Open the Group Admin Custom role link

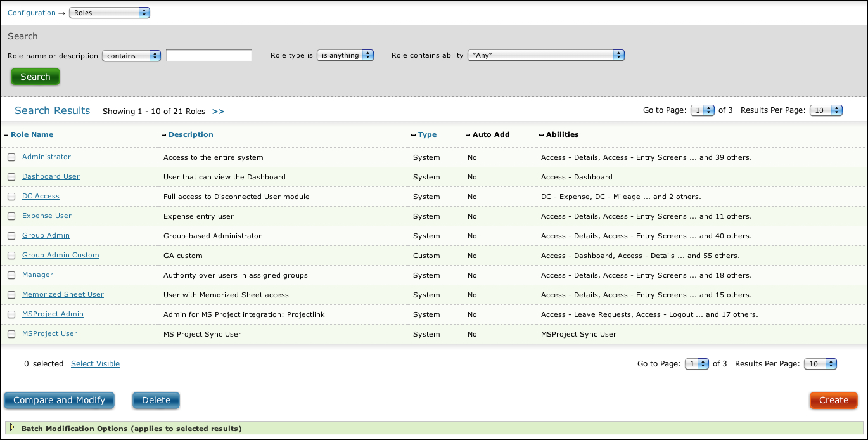tap(61, 255)
